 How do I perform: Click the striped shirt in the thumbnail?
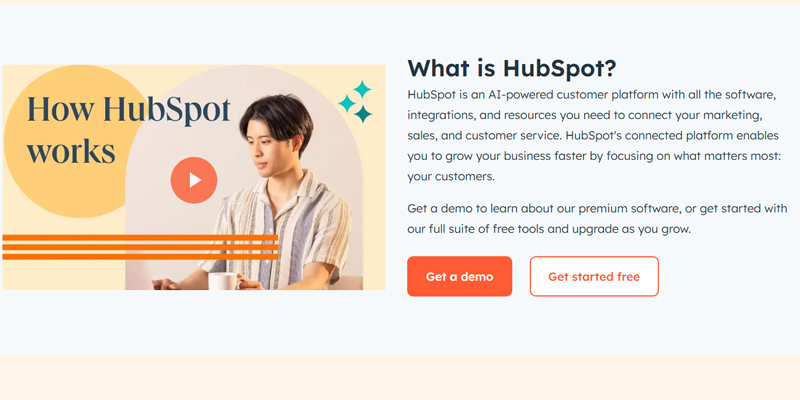click(x=286, y=230)
